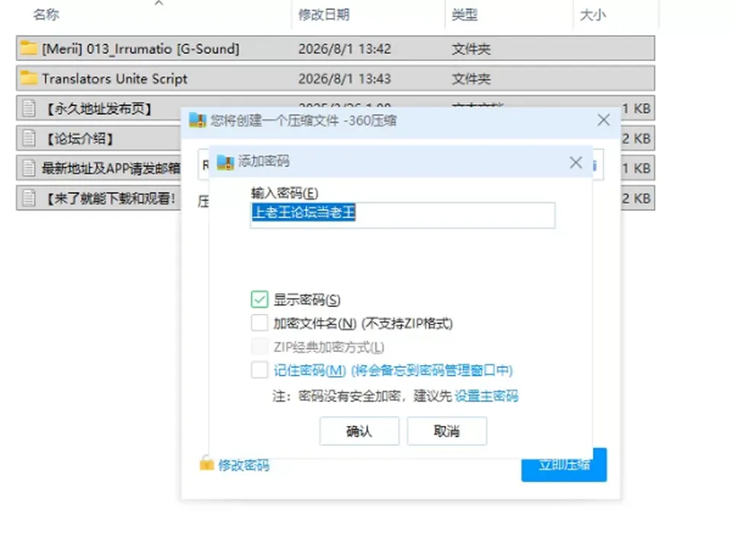This screenshot has height=560, width=732.
Task: Select the [Merii] 013_Irrumatio [G-Sound] file name
Action: [x=140, y=49]
